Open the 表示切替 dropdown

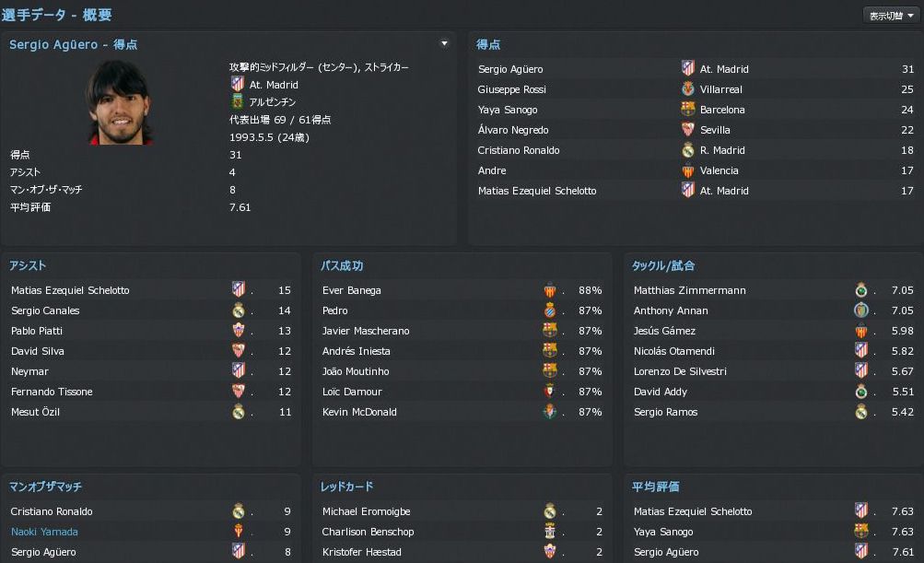[x=889, y=15]
